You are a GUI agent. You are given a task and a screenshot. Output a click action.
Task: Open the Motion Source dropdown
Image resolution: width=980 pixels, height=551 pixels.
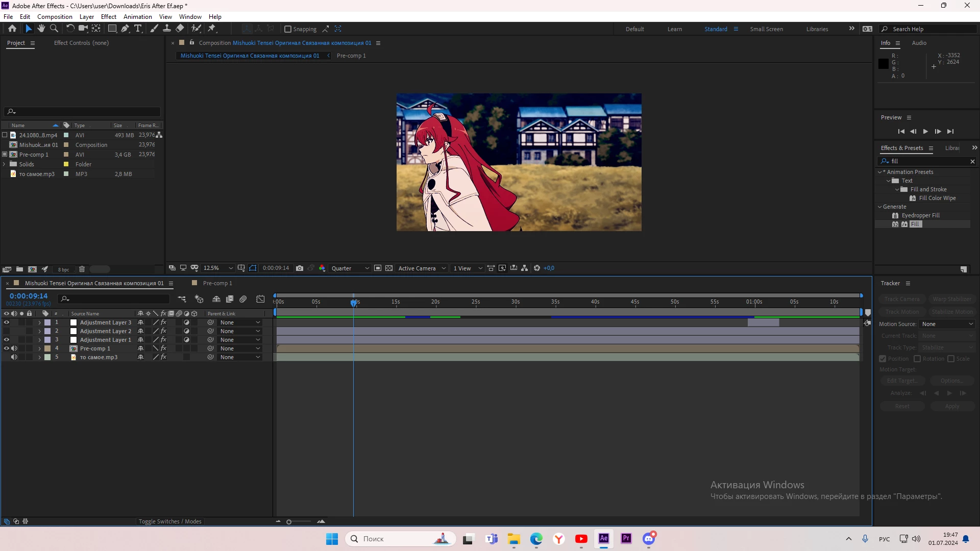coord(947,324)
